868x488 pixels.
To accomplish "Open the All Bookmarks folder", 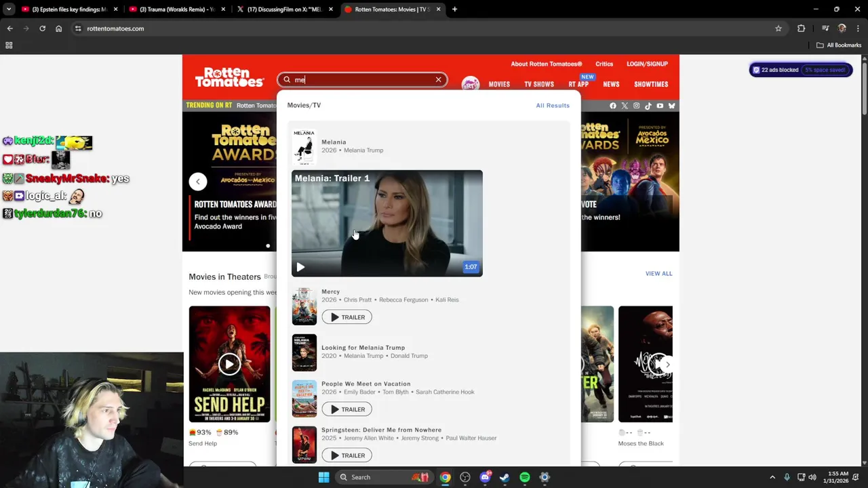I will (839, 45).
